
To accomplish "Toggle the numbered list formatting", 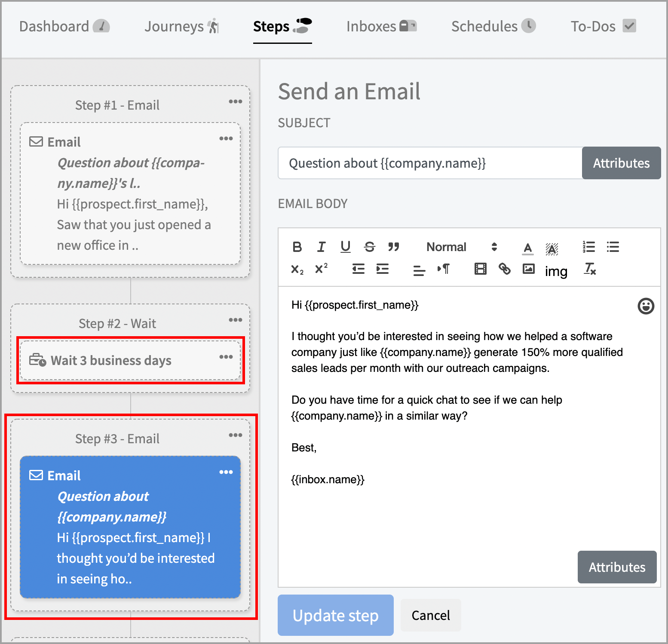I will point(588,247).
